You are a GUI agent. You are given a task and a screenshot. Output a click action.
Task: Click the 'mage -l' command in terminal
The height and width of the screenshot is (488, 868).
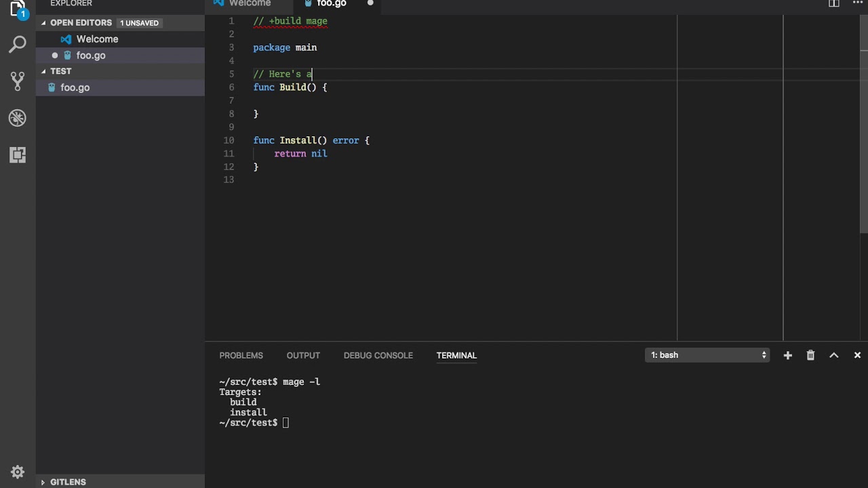coord(301,382)
